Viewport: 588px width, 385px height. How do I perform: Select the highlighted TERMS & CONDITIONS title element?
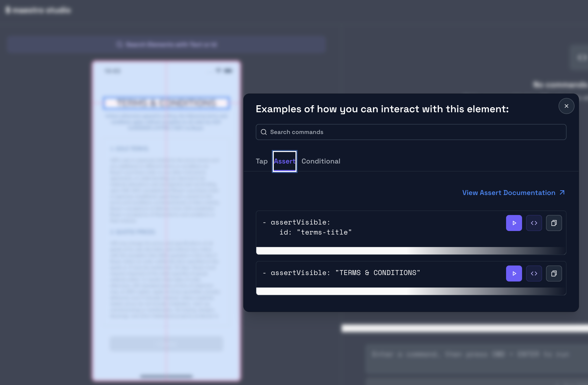(x=166, y=103)
